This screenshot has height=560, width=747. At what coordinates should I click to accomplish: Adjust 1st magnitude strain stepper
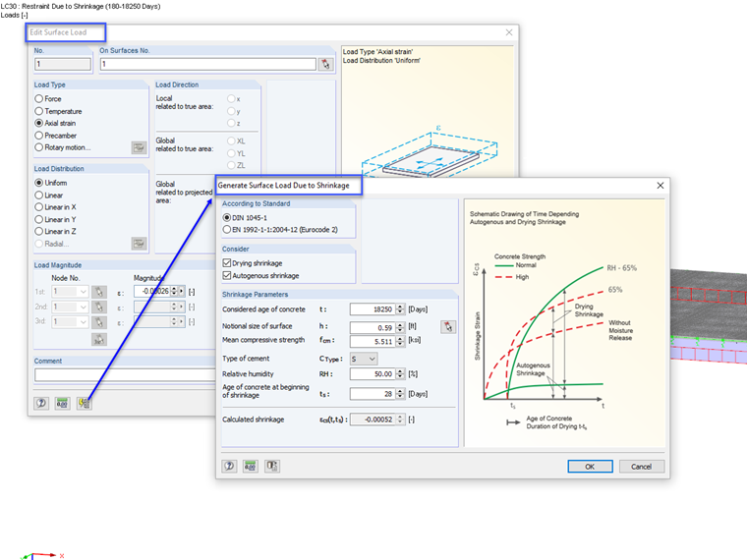click(174, 291)
